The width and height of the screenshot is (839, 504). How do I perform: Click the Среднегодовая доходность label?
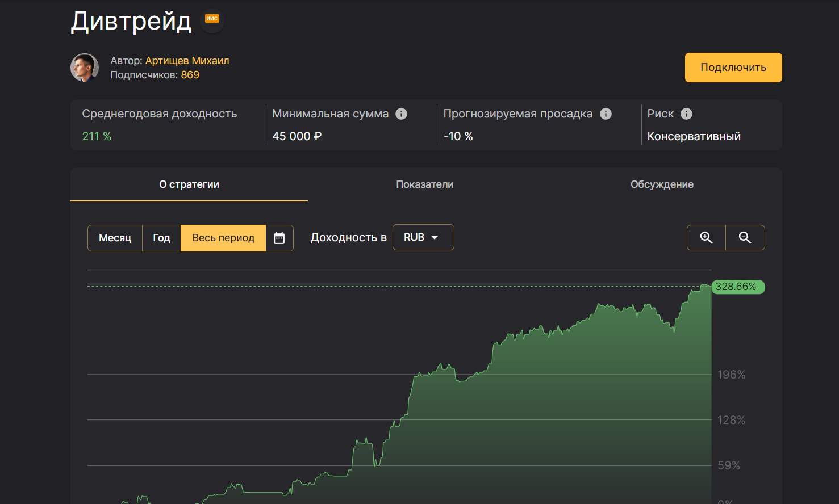160,114
